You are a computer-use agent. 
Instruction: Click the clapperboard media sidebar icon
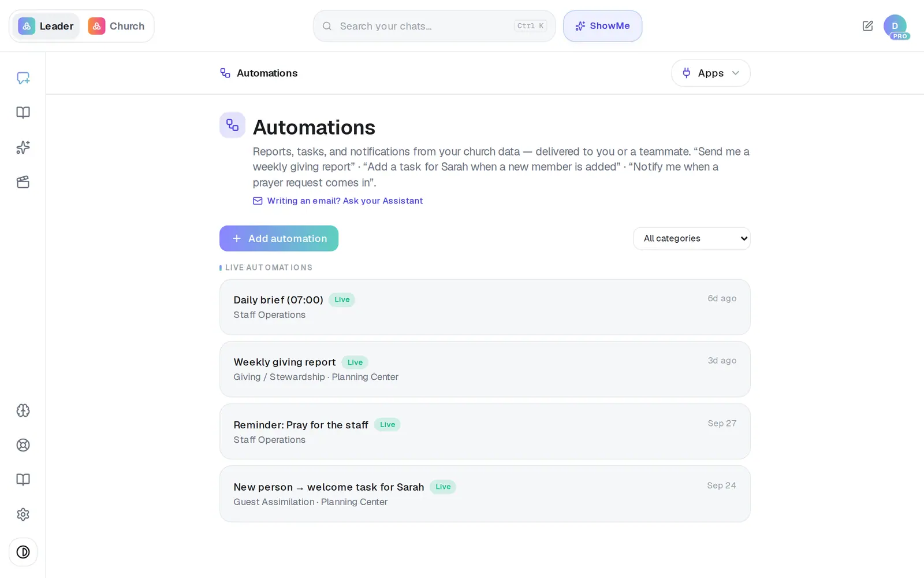coord(23,182)
